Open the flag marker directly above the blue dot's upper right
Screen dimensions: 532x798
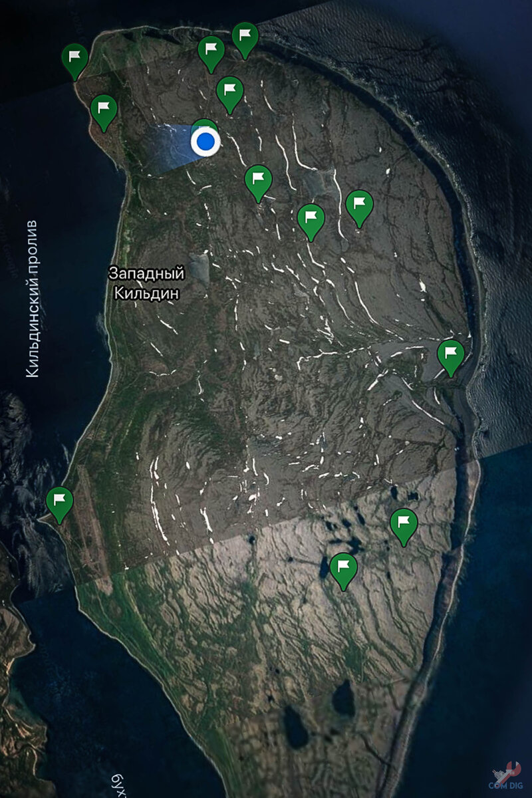pyautogui.click(x=229, y=94)
